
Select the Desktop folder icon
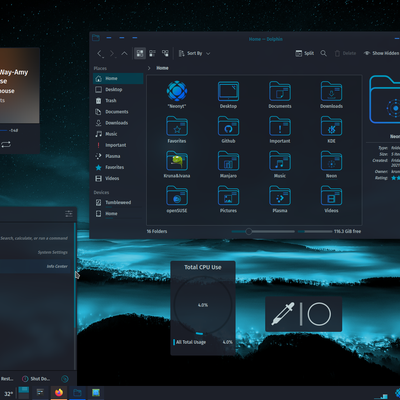point(228,91)
